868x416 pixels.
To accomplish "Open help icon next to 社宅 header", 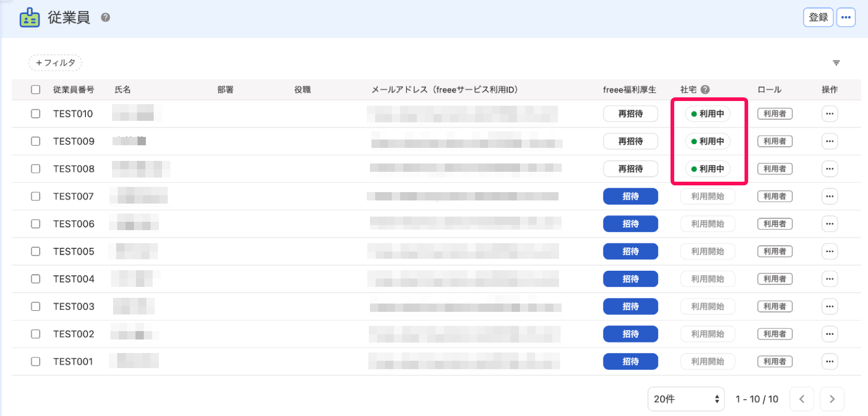I will pyautogui.click(x=705, y=90).
